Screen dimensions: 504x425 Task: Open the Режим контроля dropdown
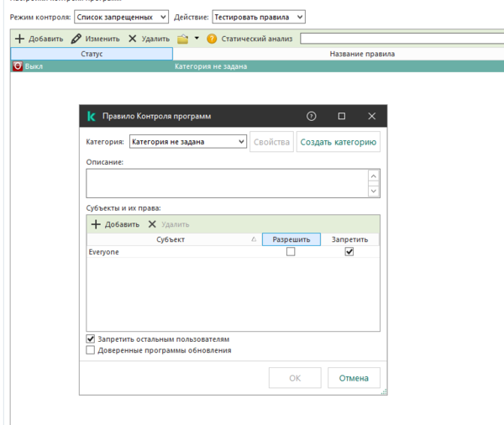[122, 17]
